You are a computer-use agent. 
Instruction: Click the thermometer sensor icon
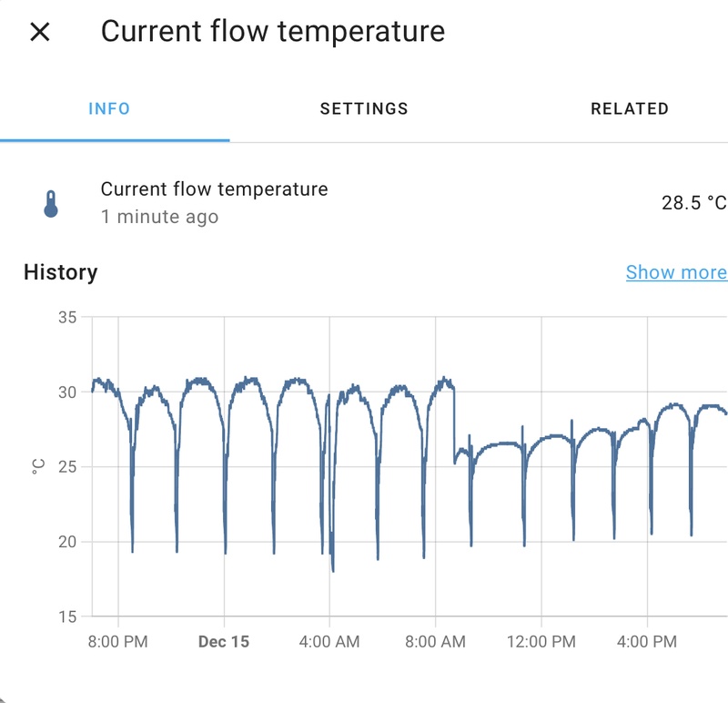(51, 204)
